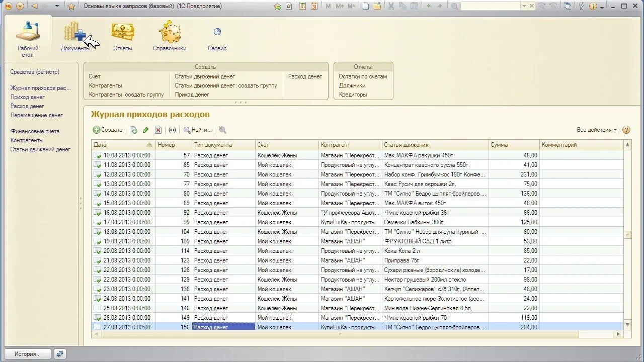The height and width of the screenshot is (362, 644).
Task: Click the cancel search magnifier icon
Action: point(222,130)
